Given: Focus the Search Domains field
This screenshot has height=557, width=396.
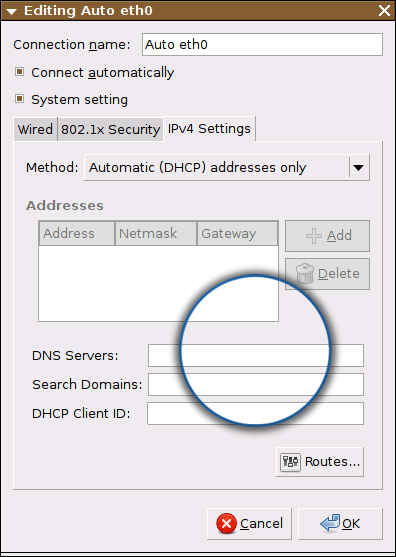Looking at the screenshot, I should pyautogui.click(x=256, y=384).
